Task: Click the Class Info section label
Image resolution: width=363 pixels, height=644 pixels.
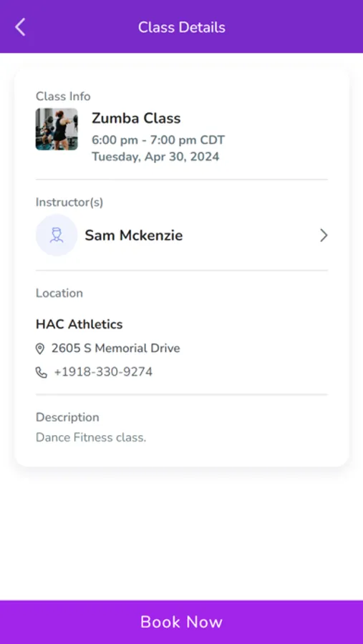Action: tap(63, 96)
